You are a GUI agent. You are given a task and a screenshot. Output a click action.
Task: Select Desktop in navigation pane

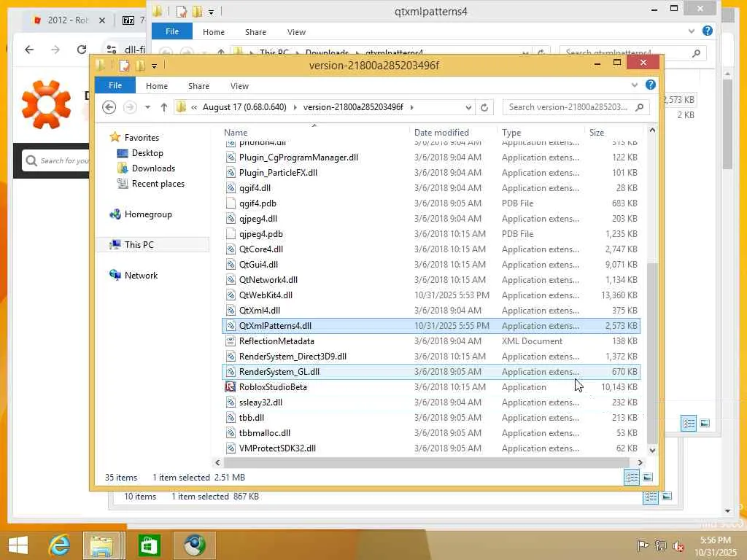tap(147, 153)
